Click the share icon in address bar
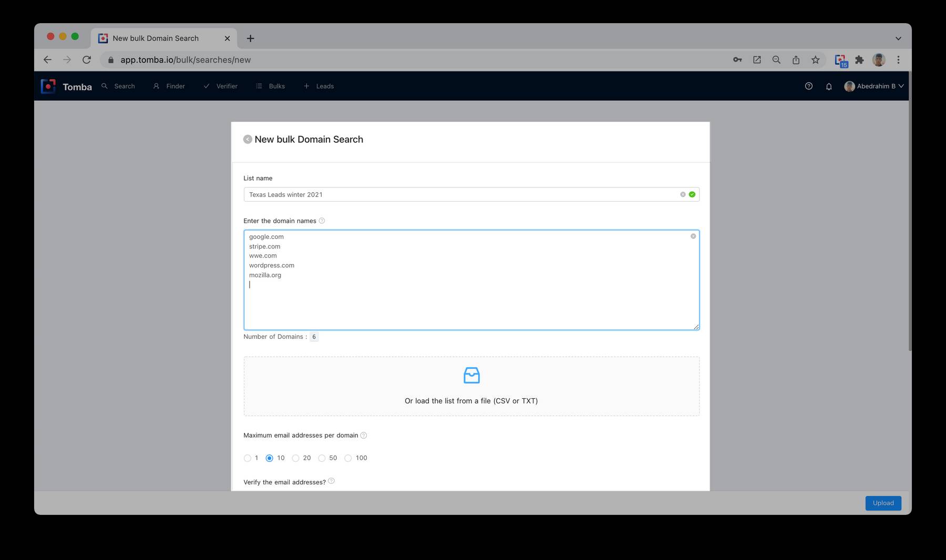 tap(796, 60)
